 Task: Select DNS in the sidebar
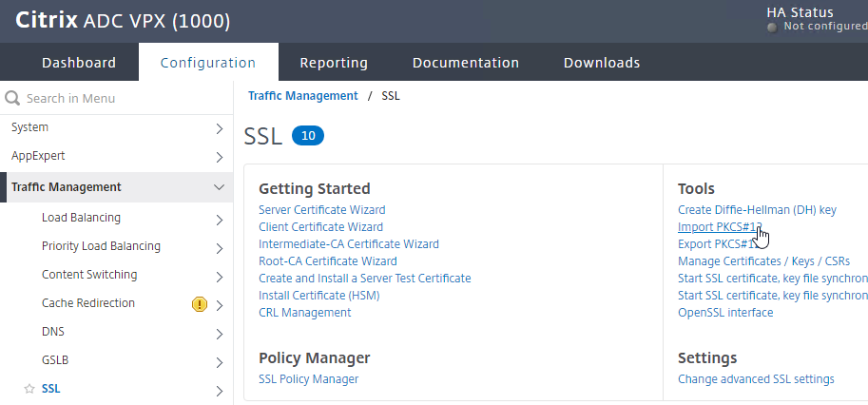52,332
